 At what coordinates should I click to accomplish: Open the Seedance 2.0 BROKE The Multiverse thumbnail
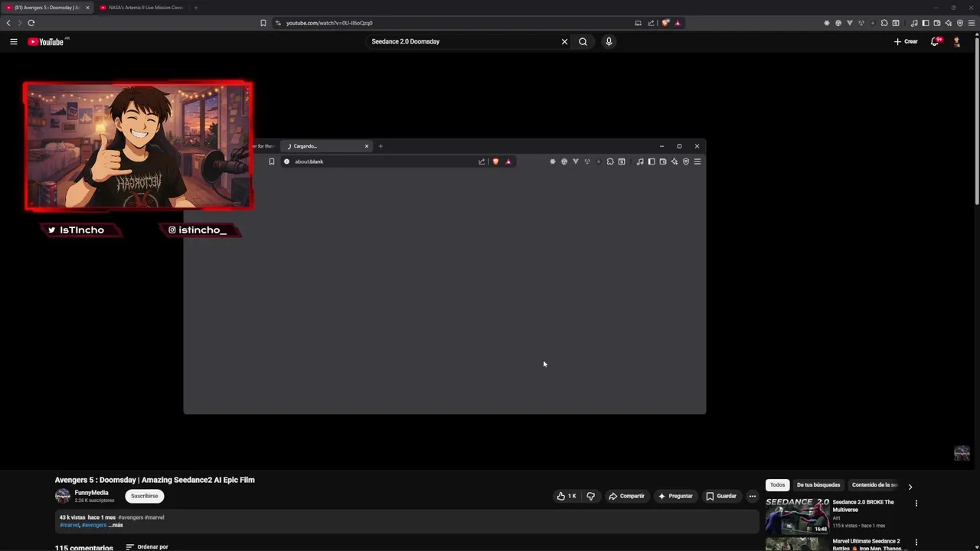click(x=797, y=517)
